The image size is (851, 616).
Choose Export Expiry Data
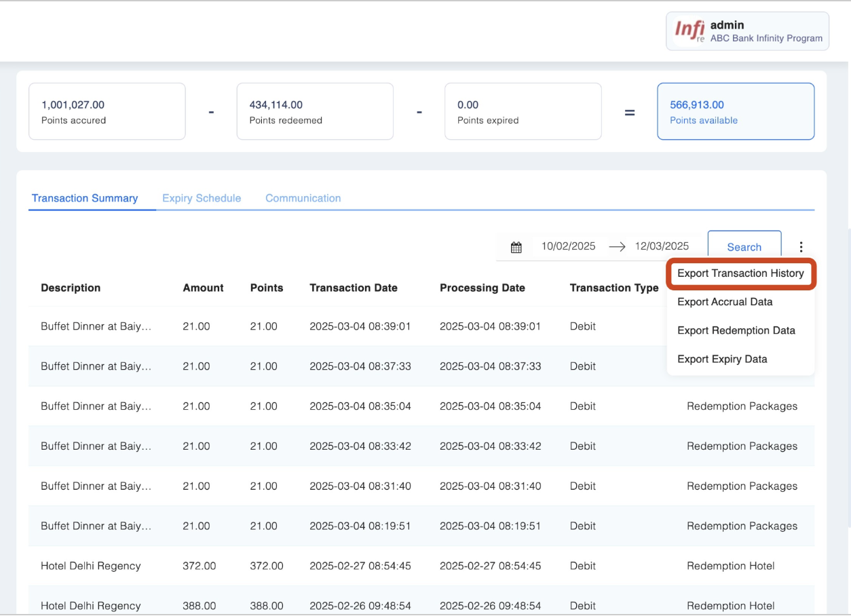pos(722,359)
